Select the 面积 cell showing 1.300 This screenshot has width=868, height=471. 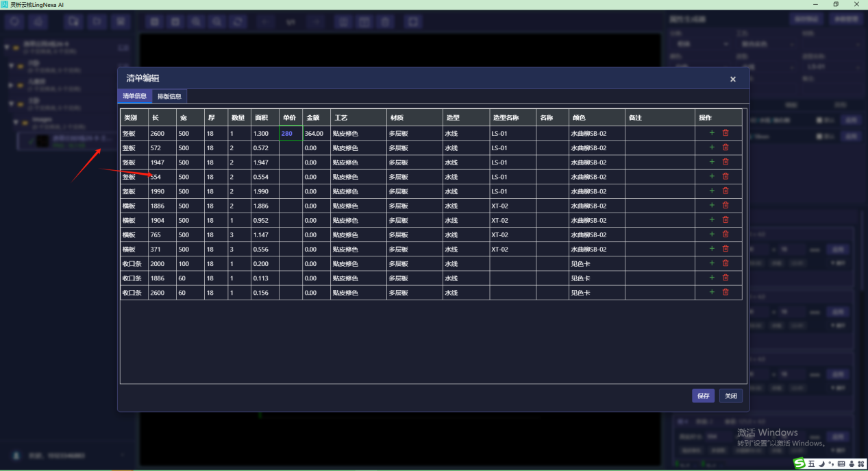point(265,133)
